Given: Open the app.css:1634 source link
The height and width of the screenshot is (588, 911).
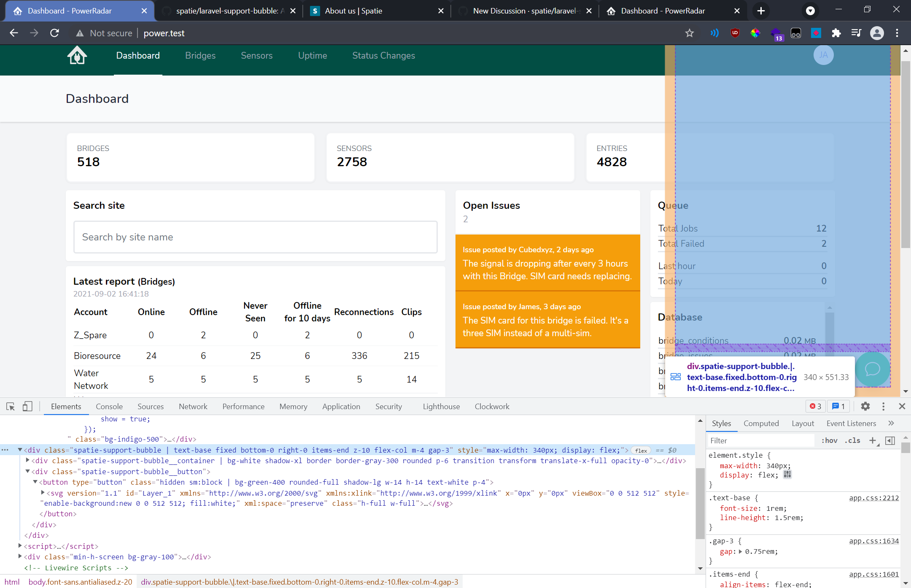Looking at the screenshot, I should [x=874, y=541].
